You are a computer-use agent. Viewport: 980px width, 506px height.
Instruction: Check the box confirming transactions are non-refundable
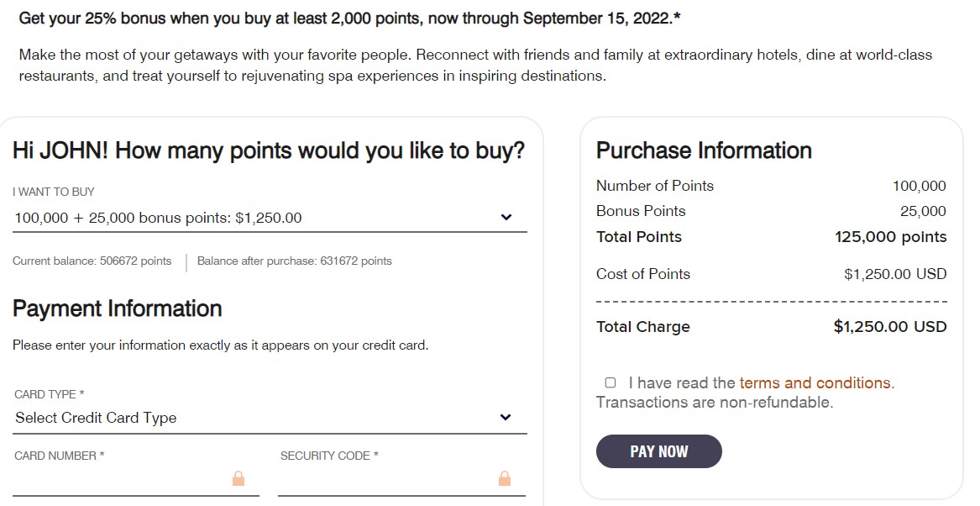609,382
